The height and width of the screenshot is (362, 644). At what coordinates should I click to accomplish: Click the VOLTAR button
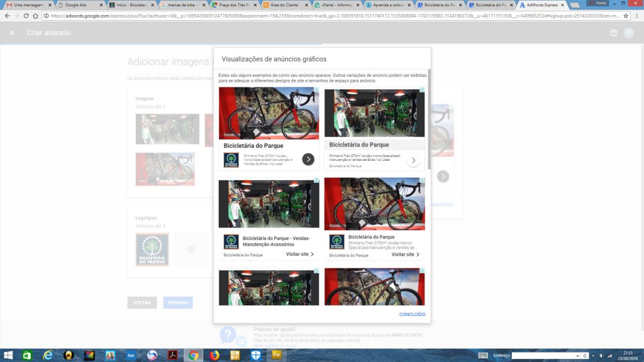coord(142,303)
